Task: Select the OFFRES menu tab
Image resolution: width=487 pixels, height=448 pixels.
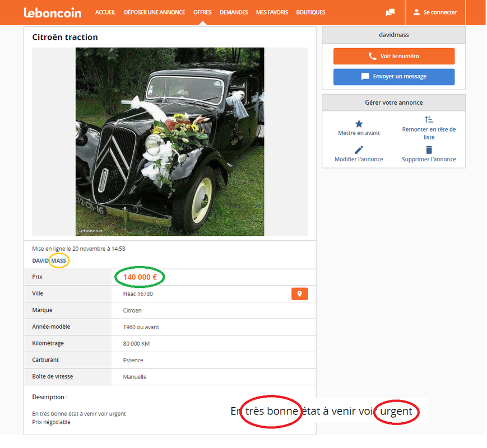Action: coord(202,12)
